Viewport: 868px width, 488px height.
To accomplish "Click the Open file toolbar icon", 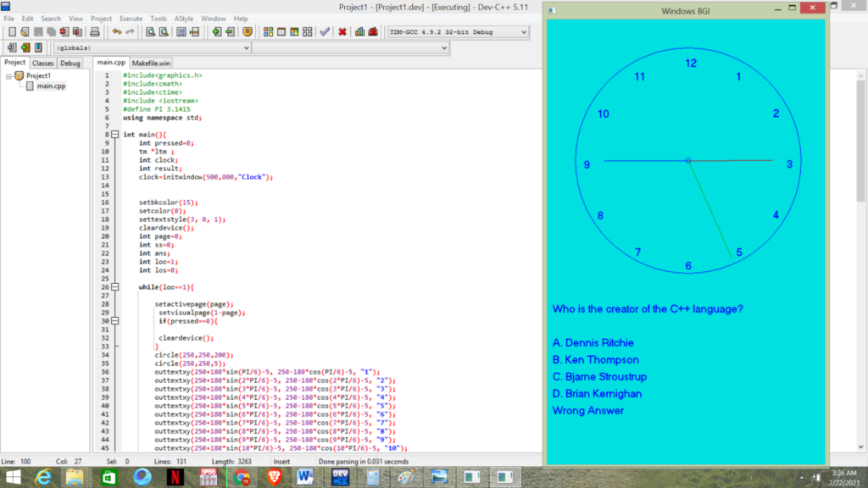I will (25, 32).
